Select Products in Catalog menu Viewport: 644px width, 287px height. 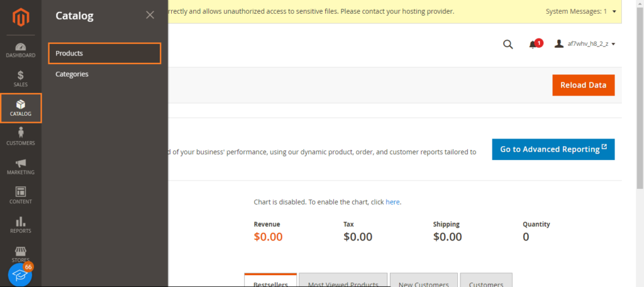104,53
